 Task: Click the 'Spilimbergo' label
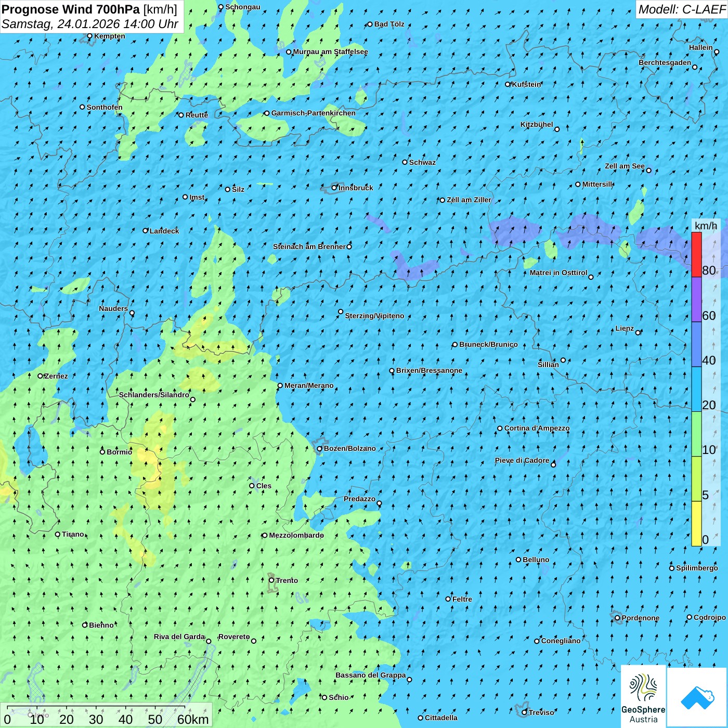[x=697, y=568]
